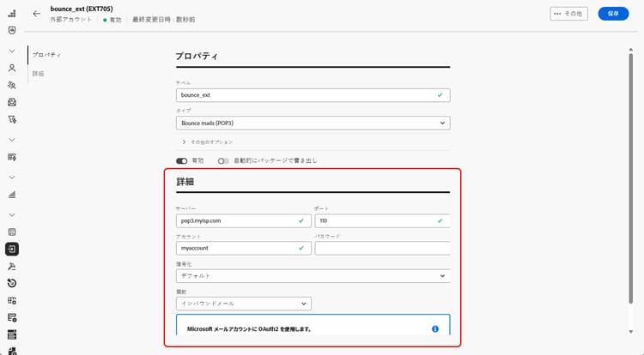Open the reports chart sidebar icon
This screenshot has height=355, width=644.
point(12,195)
